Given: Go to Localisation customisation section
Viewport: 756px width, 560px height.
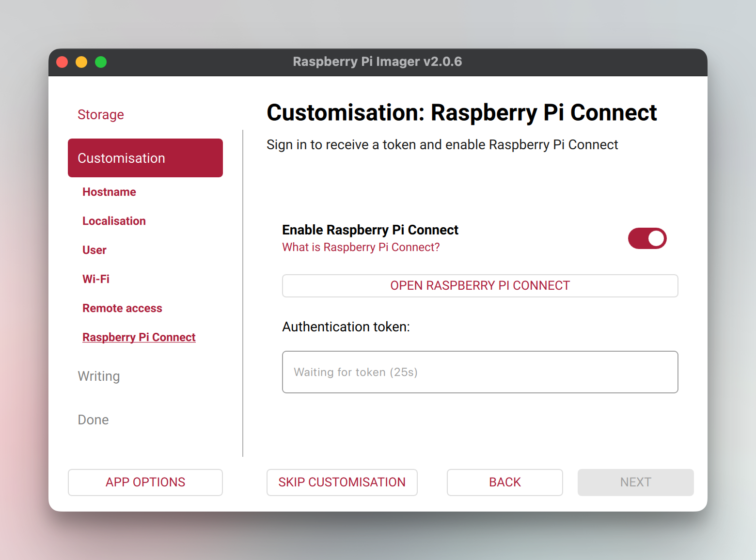Looking at the screenshot, I should 114,221.
